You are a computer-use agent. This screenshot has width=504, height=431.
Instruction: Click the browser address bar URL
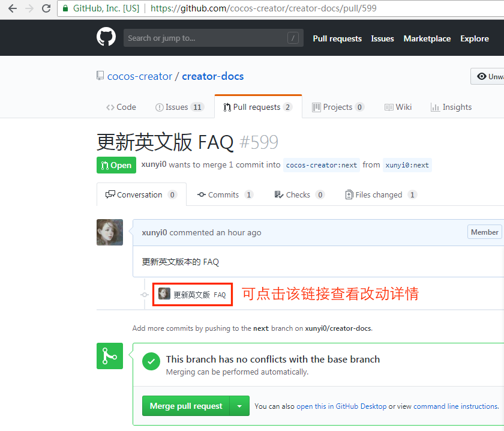tap(263, 8)
